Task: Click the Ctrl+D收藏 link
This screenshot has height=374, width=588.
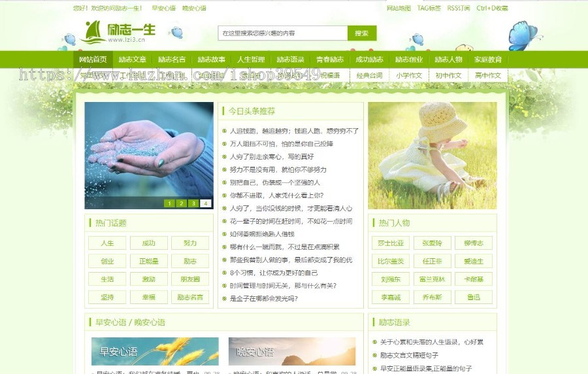Action: pyautogui.click(x=492, y=8)
